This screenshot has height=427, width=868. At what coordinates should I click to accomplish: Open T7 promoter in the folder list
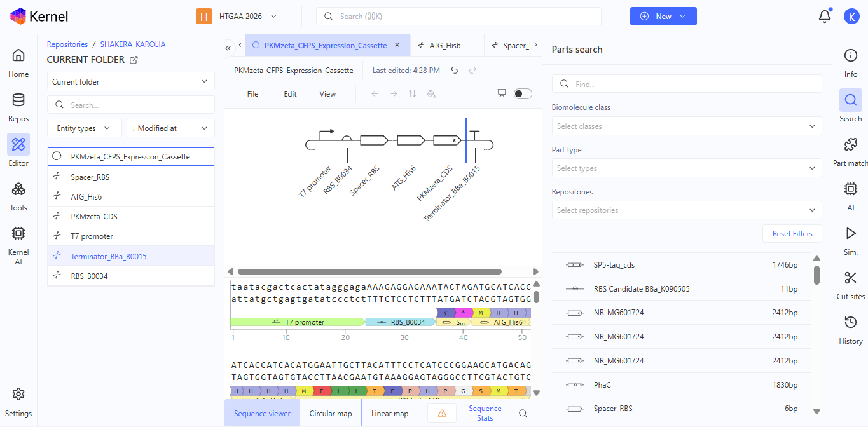(131, 236)
